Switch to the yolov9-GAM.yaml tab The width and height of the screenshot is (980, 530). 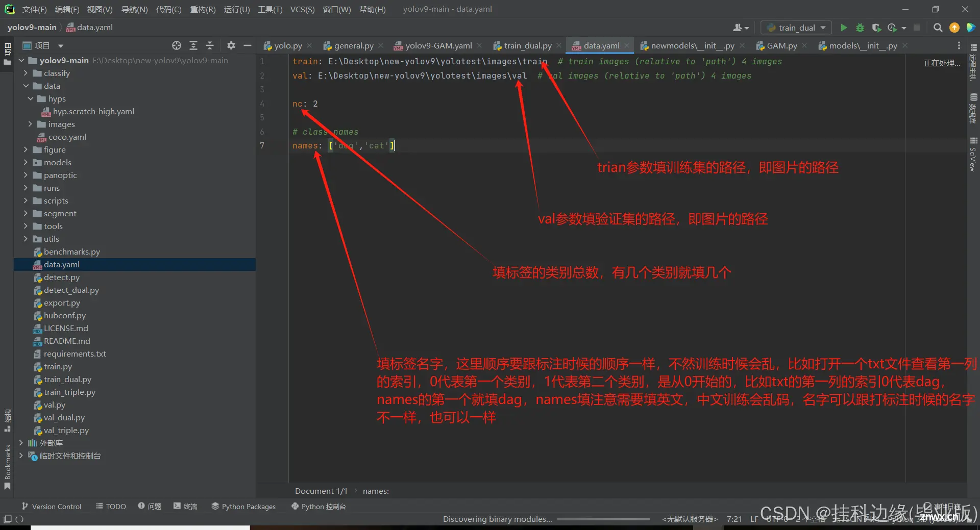tap(438, 45)
